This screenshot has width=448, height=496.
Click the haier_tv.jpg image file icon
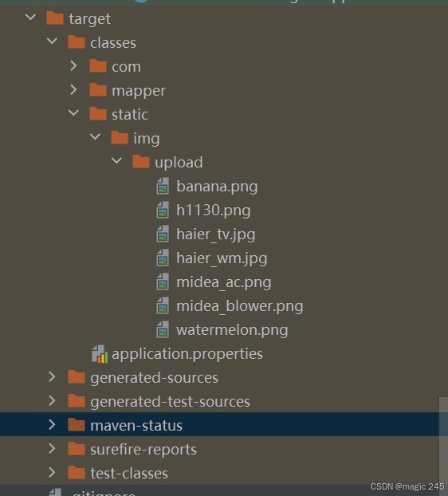tap(163, 234)
